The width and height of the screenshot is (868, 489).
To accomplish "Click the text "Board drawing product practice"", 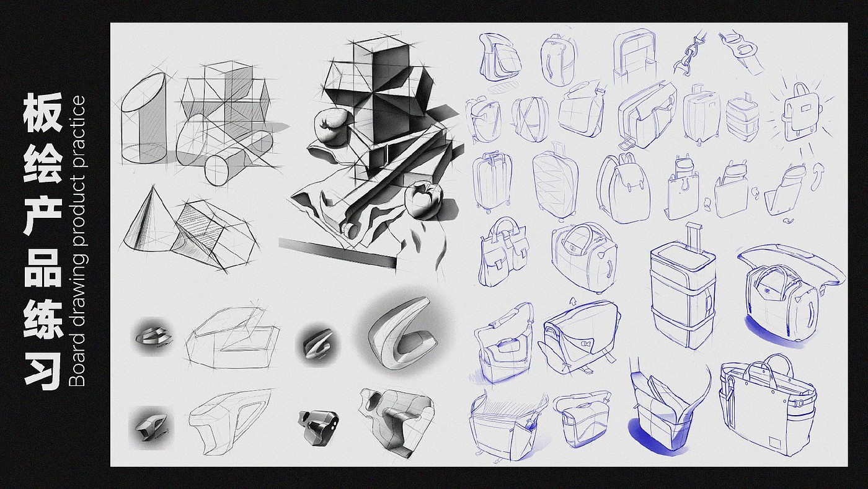I will pos(78,241).
